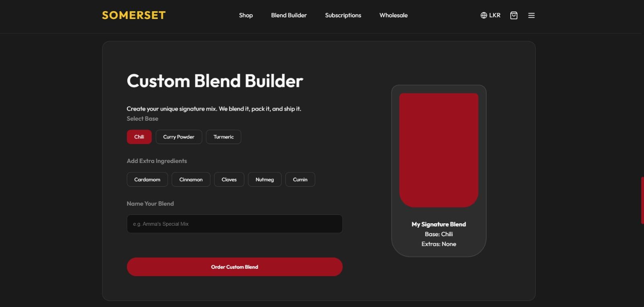Image resolution: width=644 pixels, height=307 pixels.
Task: Click the Custom Blend Builder heading
Action: coord(215,81)
